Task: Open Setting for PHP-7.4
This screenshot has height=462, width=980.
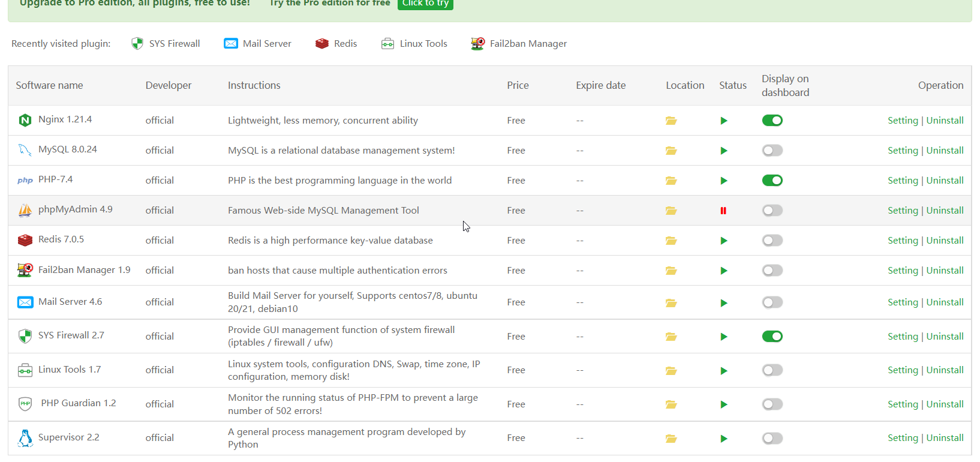Action: pyautogui.click(x=903, y=181)
